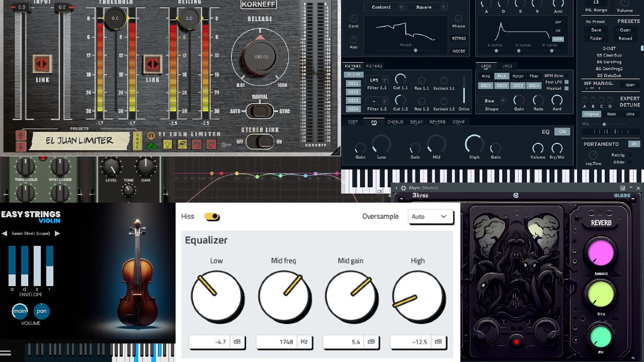Click the NOISE button
The image size is (644, 362).
(x=459, y=51)
